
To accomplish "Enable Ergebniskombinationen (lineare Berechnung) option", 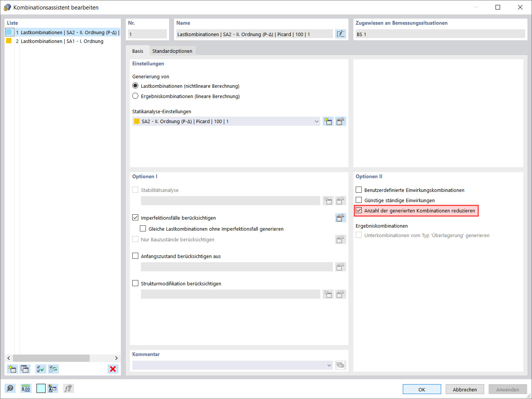I will [x=135, y=96].
